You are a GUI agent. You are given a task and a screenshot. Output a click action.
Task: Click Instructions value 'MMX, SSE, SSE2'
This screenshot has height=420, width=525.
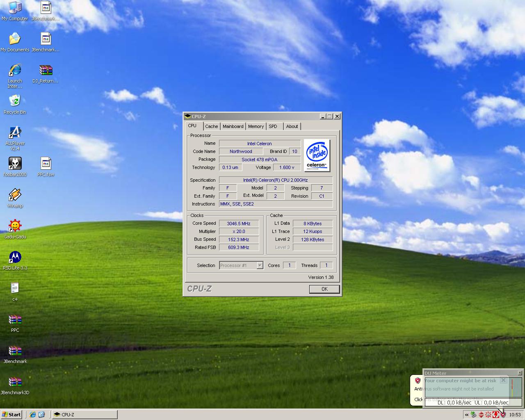[276, 204]
